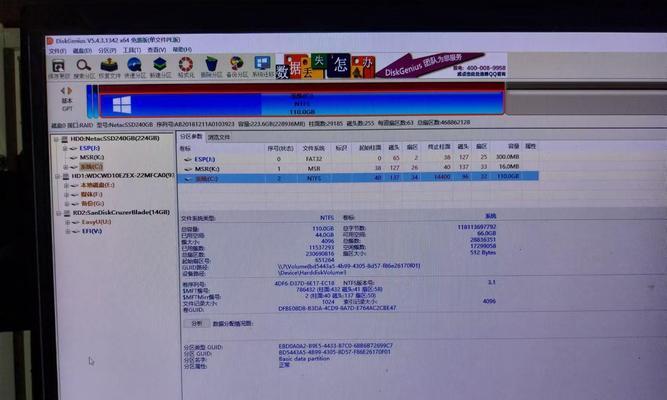Select HD0:NetacSSD240GB(224GB) disk in tree
The height and width of the screenshot is (400, 667).
tap(115, 139)
